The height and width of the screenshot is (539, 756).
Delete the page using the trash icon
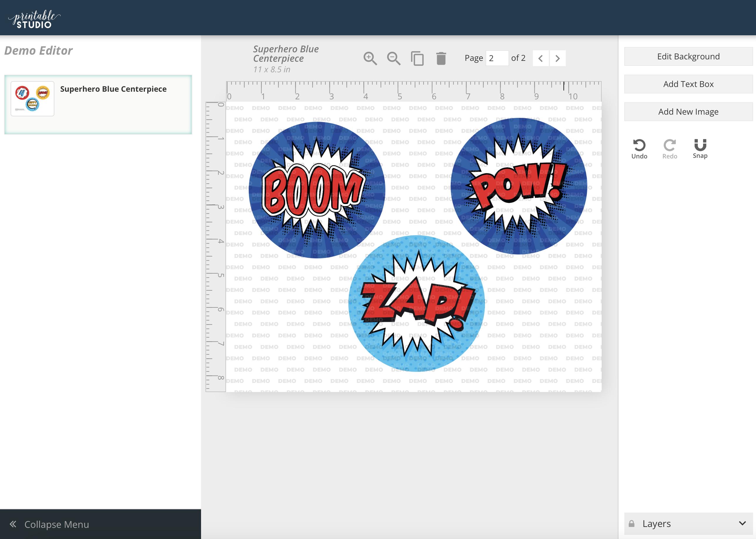[441, 58]
